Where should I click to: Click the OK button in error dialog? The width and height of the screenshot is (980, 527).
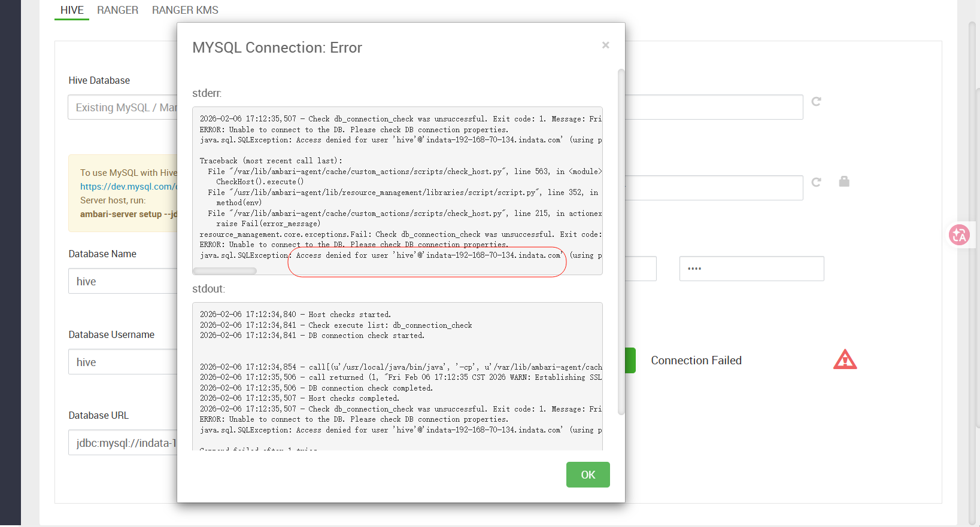[587, 474]
